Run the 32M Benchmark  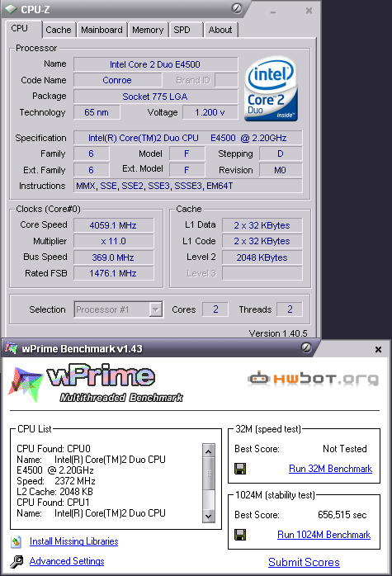click(330, 469)
